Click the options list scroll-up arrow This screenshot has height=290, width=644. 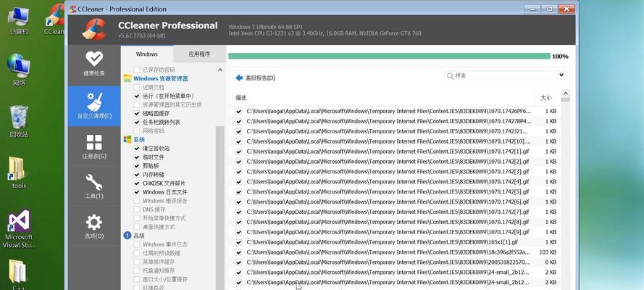pyautogui.click(x=220, y=70)
